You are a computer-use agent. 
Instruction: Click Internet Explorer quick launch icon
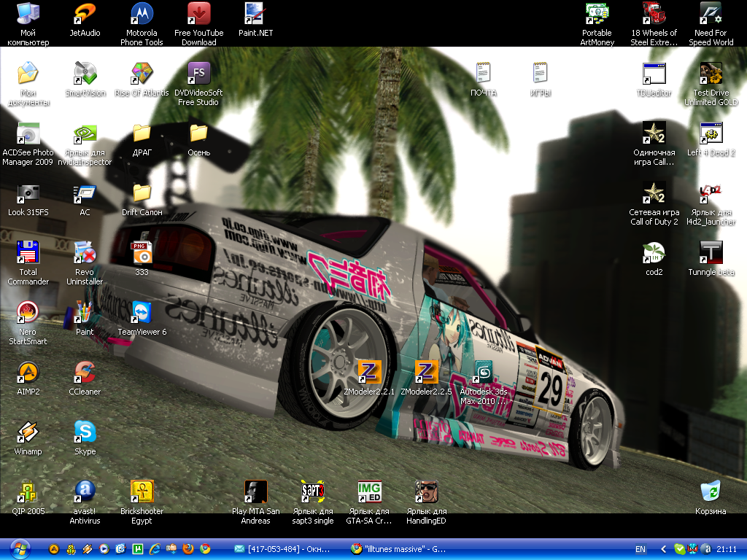(x=155, y=549)
